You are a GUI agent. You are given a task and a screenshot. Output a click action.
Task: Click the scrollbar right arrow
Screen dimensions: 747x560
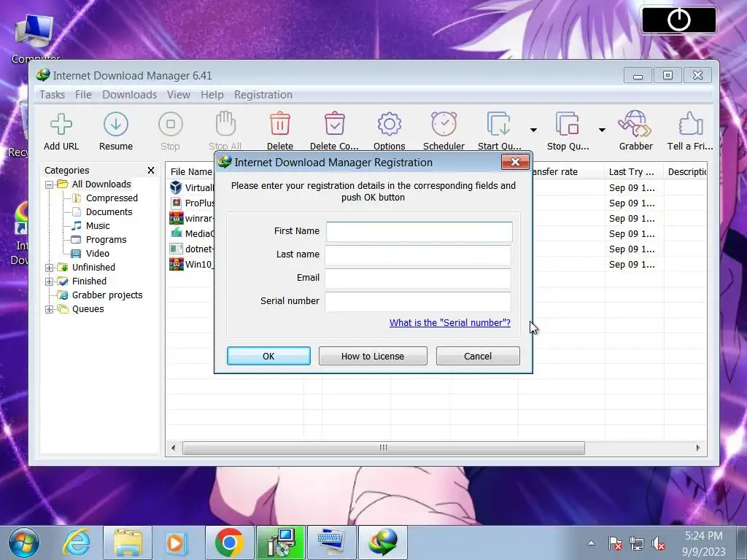[x=698, y=448]
